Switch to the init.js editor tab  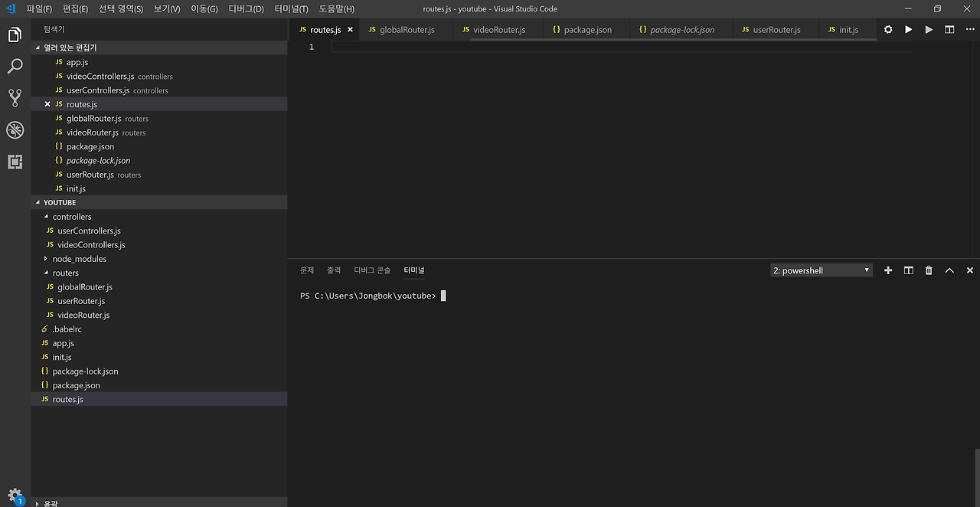847,30
